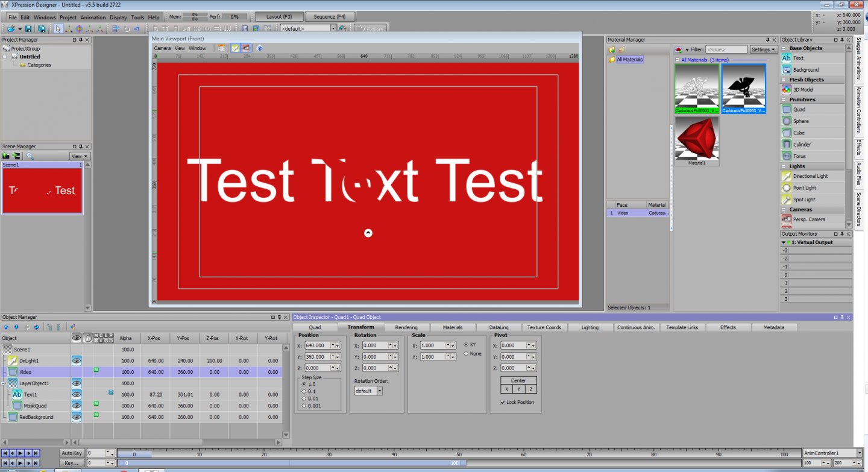The width and height of the screenshot is (868, 472).
Task: Select the None scale link radio button
Action: (x=466, y=353)
